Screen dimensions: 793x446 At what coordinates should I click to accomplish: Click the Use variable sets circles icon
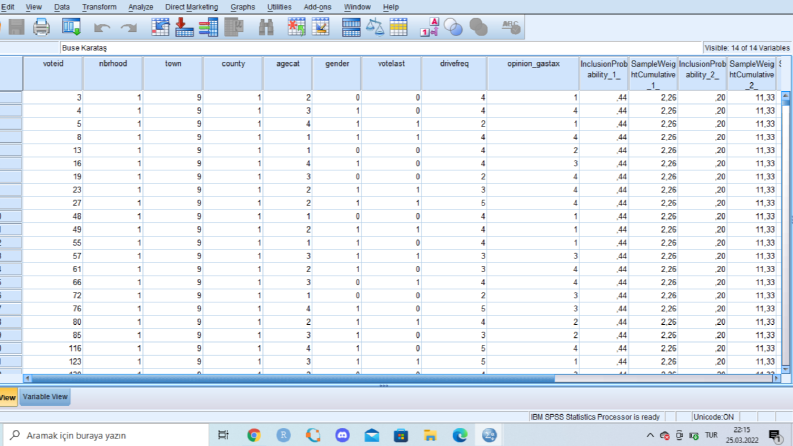pos(453,27)
